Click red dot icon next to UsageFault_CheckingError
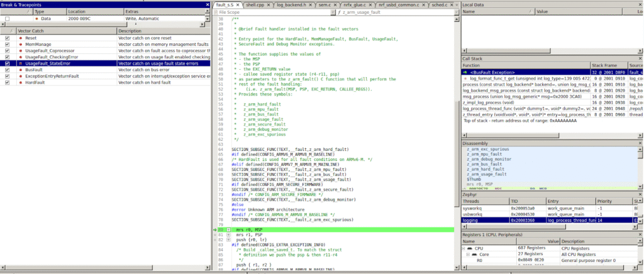 click(21, 57)
